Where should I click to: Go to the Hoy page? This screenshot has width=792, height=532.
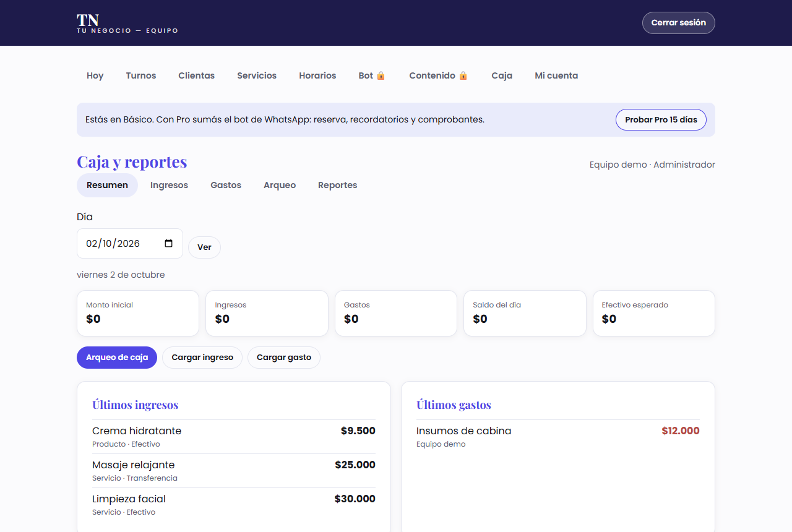95,75
